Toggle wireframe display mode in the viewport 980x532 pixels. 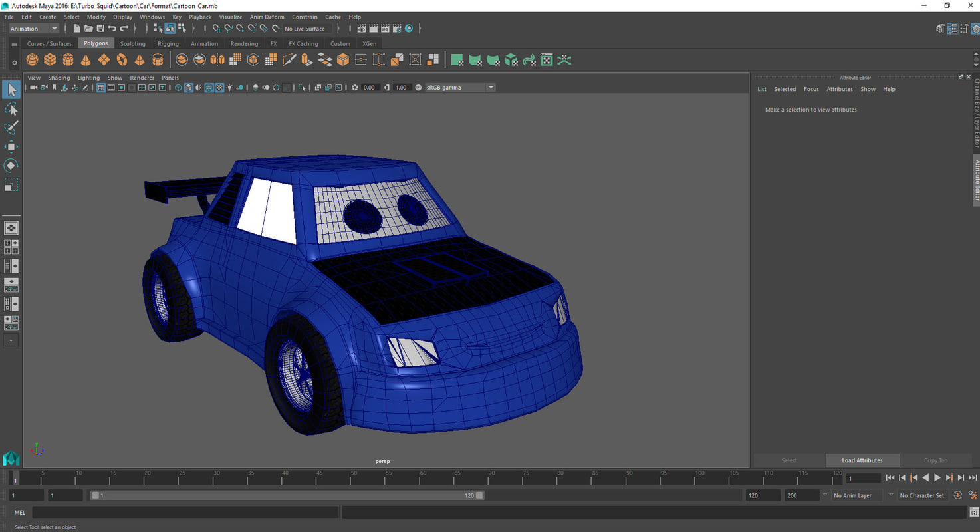[x=178, y=87]
